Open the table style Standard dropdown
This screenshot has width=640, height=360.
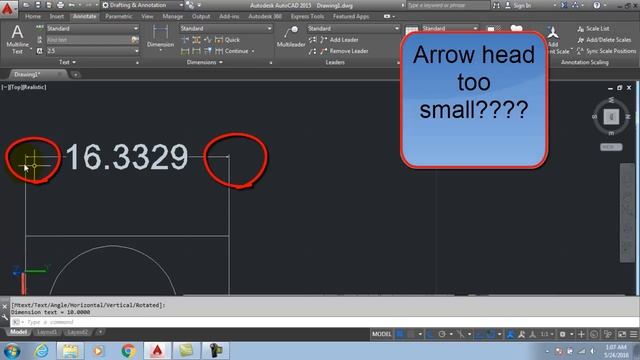(450, 29)
